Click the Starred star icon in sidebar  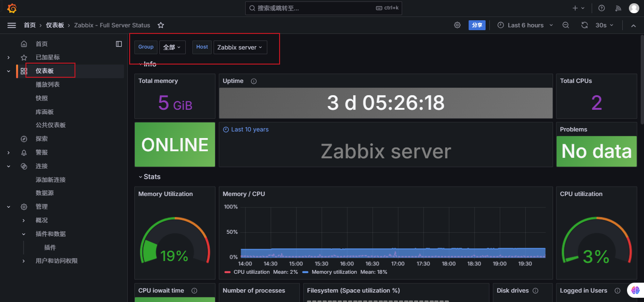pyautogui.click(x=24, y=57)
